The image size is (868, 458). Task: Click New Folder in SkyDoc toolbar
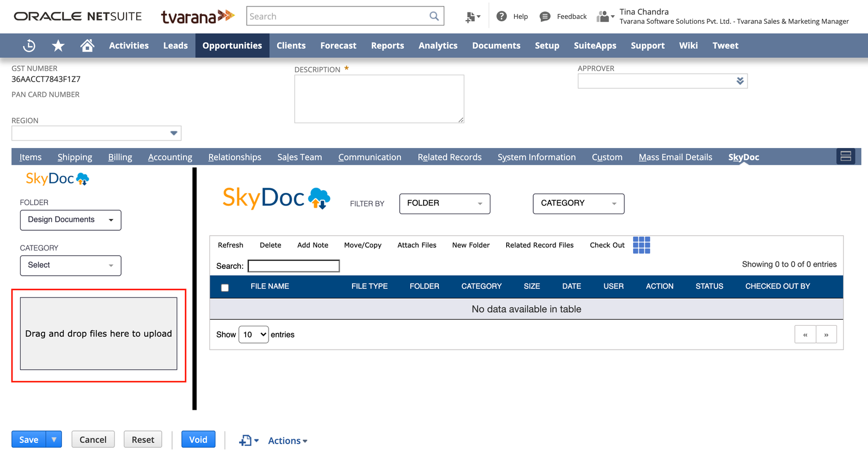(x=471, y=245)
